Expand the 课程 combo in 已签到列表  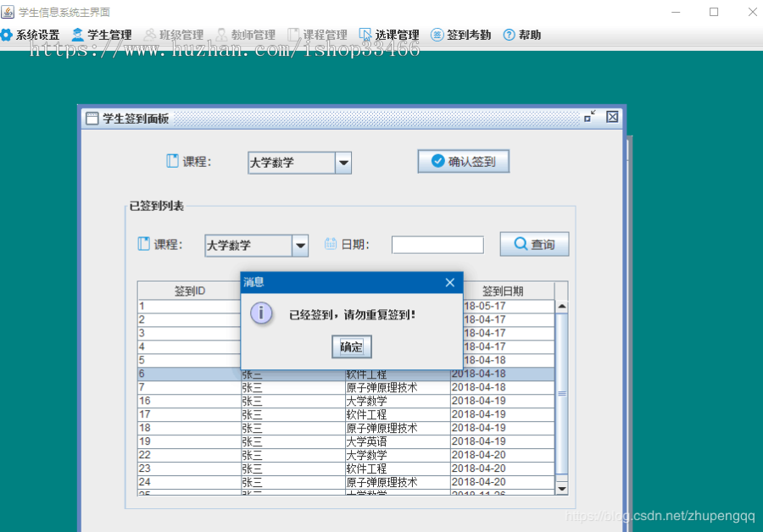coord(301,244)
